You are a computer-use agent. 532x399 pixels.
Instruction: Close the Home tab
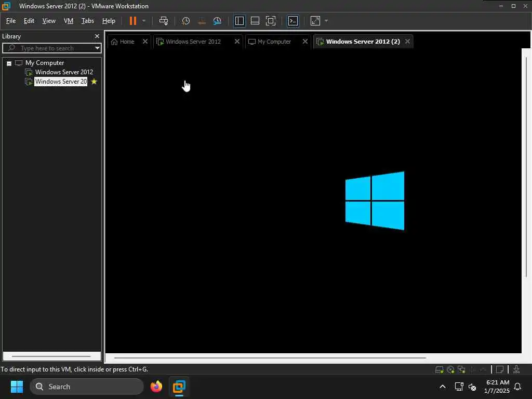tap(145, 42)
